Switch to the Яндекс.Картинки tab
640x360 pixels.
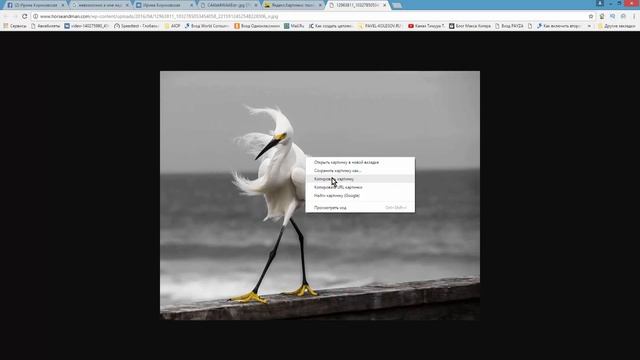293,5
